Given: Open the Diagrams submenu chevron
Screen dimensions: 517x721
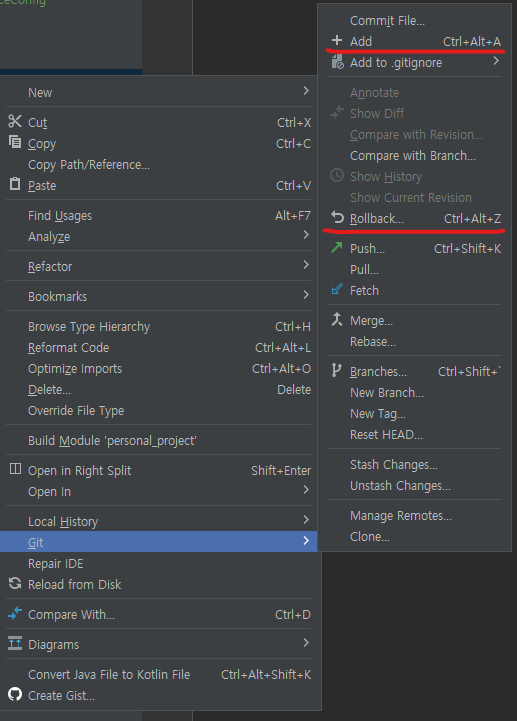Looking at the screenshot, I should click(x=306, y=643).
